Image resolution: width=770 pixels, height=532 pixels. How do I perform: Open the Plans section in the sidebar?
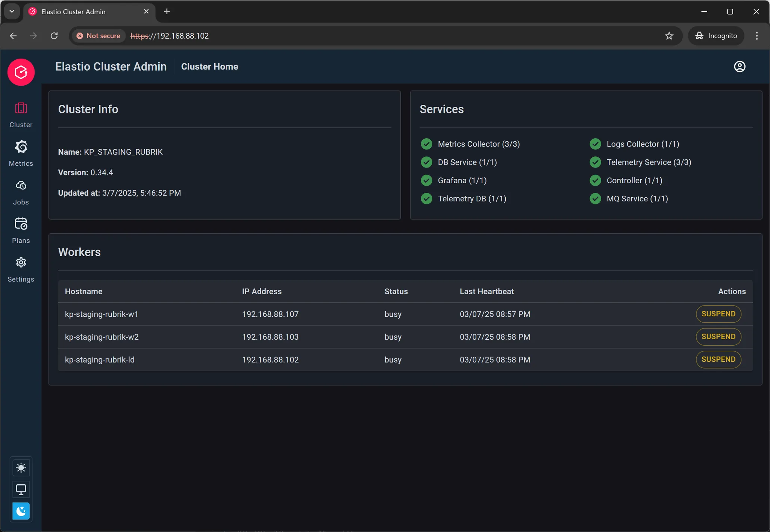(21, 231)
